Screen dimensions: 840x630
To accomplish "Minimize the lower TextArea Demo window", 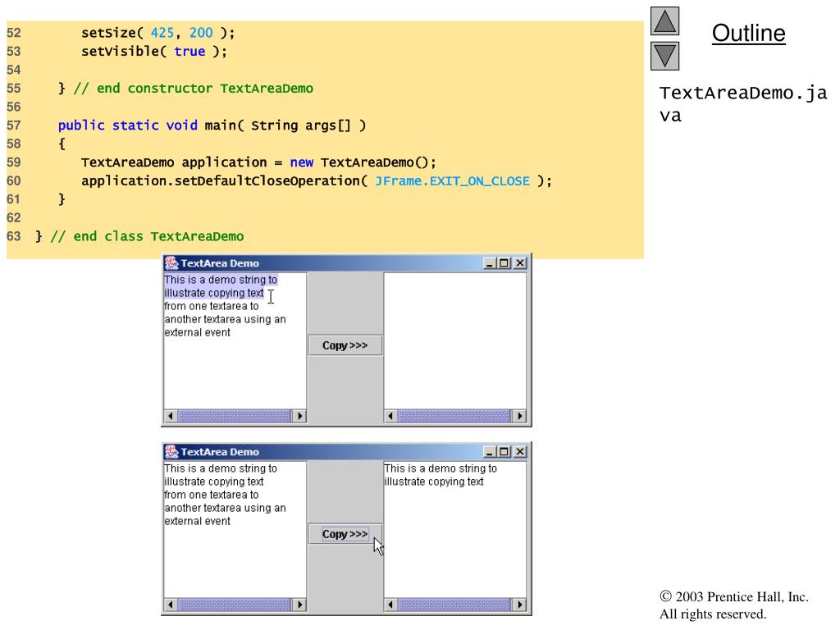I will [489, 452].
